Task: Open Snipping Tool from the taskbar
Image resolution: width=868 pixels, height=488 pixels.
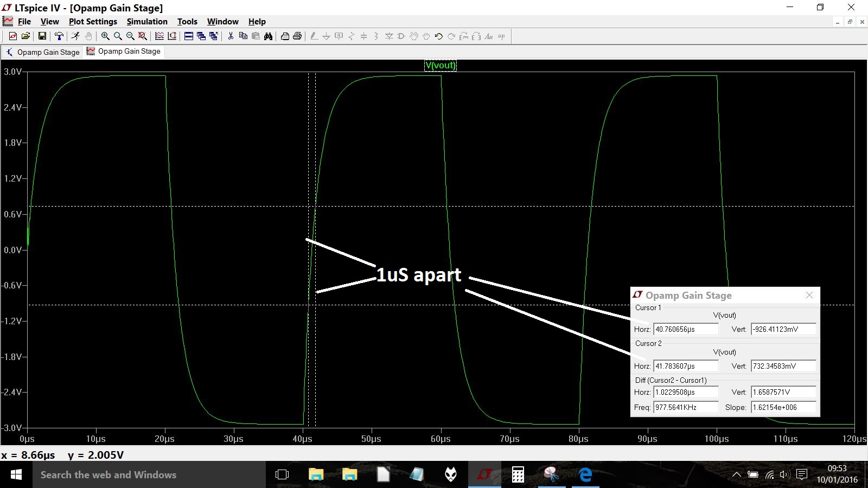Action: pyautogui.click(x=552, y=474)
